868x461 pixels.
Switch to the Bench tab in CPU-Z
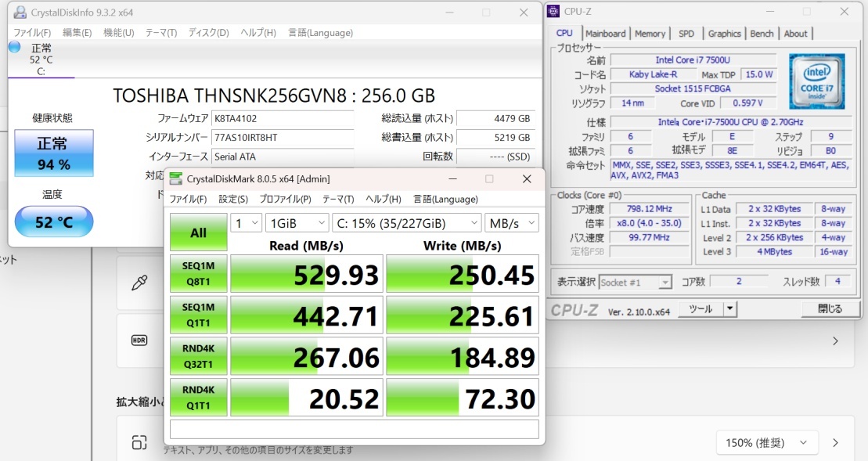(762, 34)
